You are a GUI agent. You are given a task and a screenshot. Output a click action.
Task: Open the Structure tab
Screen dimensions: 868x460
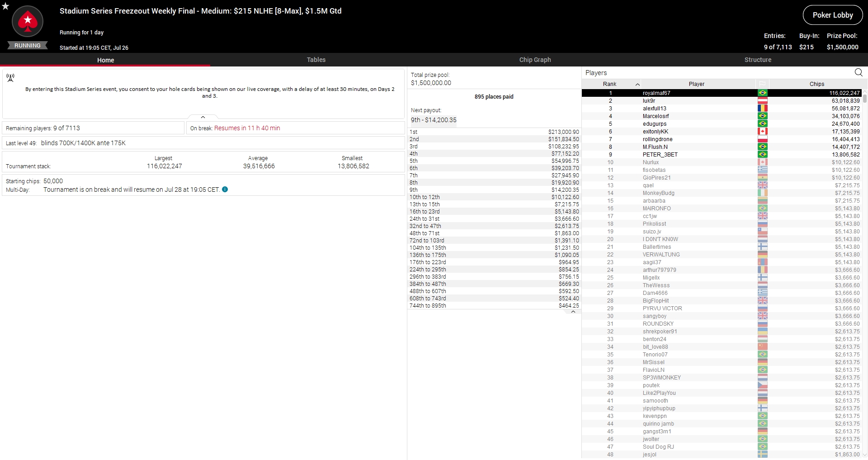(x=758, y=60)
